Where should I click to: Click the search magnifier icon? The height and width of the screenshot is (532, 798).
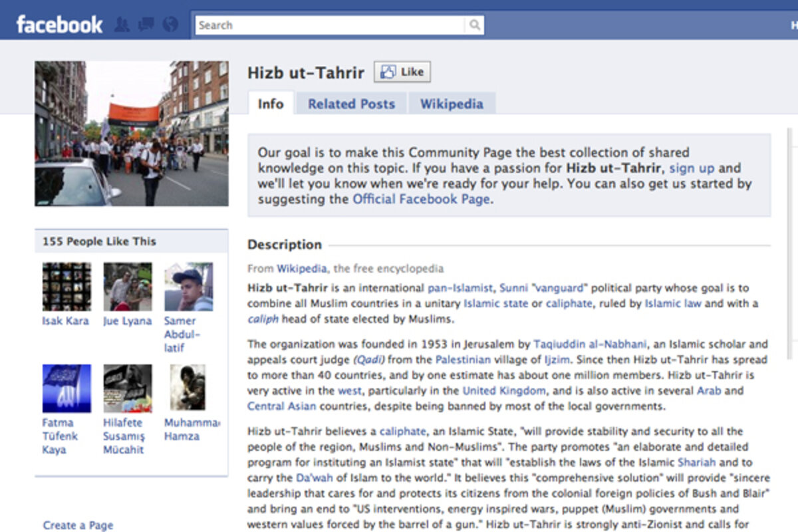[x=475, y=25]
